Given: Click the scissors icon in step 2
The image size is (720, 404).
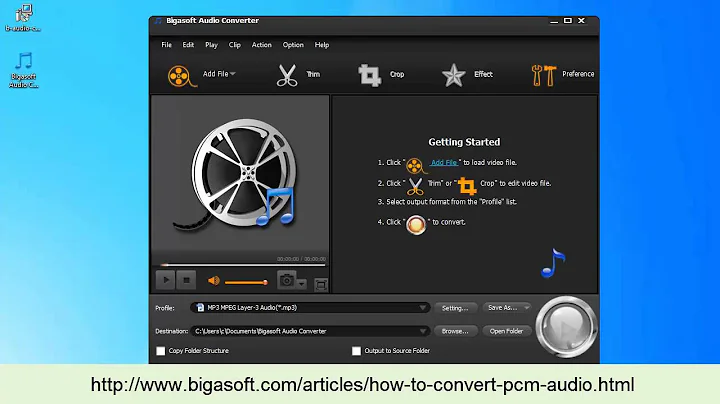Looking at the screenshot, I should click(416, 186).
